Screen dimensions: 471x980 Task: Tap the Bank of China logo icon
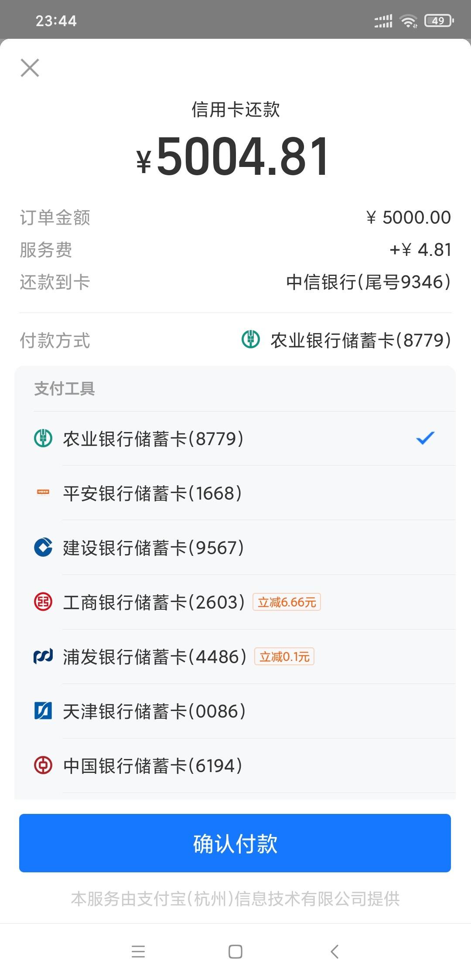point(43,765)
